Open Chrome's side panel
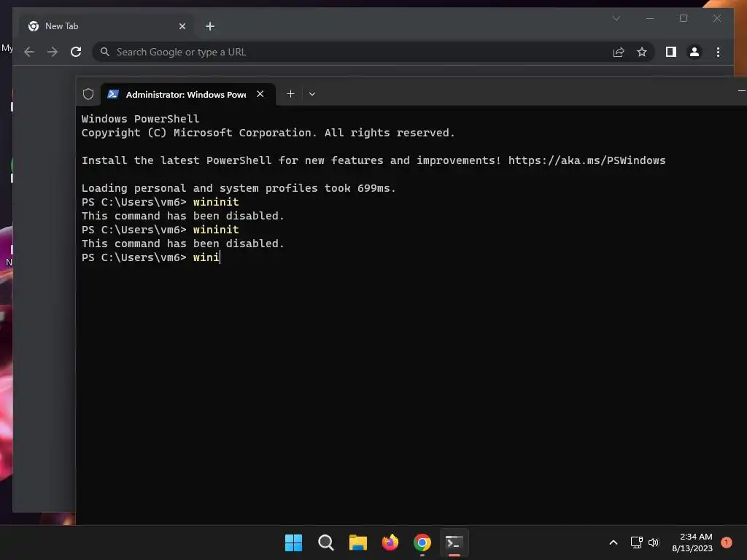The image size is (747, 560). click(x=671, y=52)
